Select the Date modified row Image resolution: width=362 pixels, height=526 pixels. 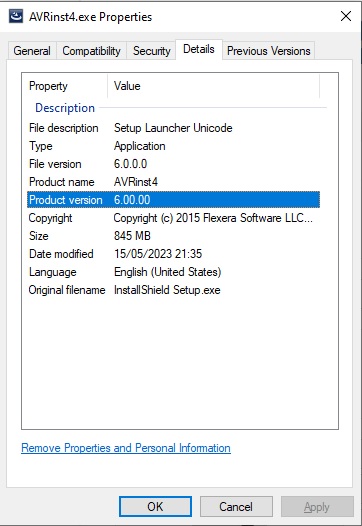173,254
